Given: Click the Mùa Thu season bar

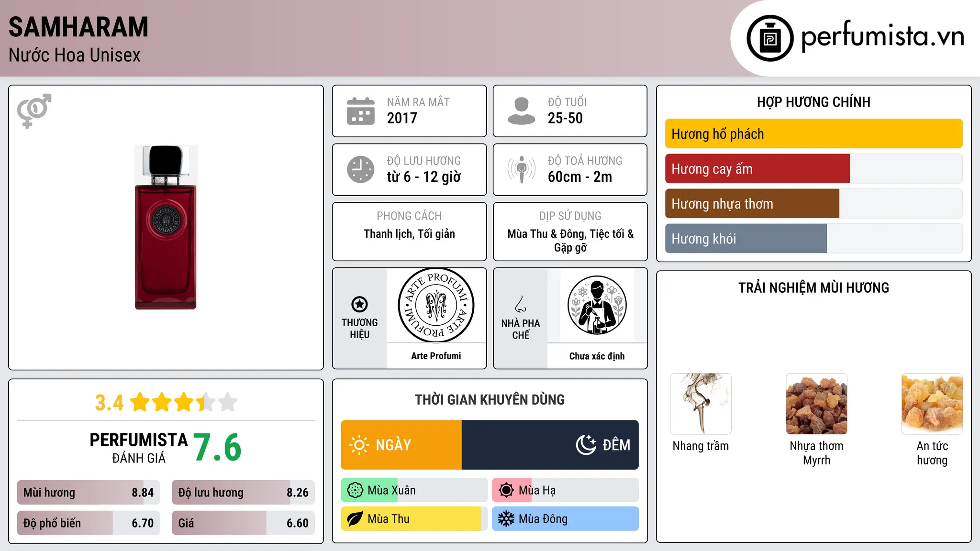Looking at the screenshot, I should point(414,519).
